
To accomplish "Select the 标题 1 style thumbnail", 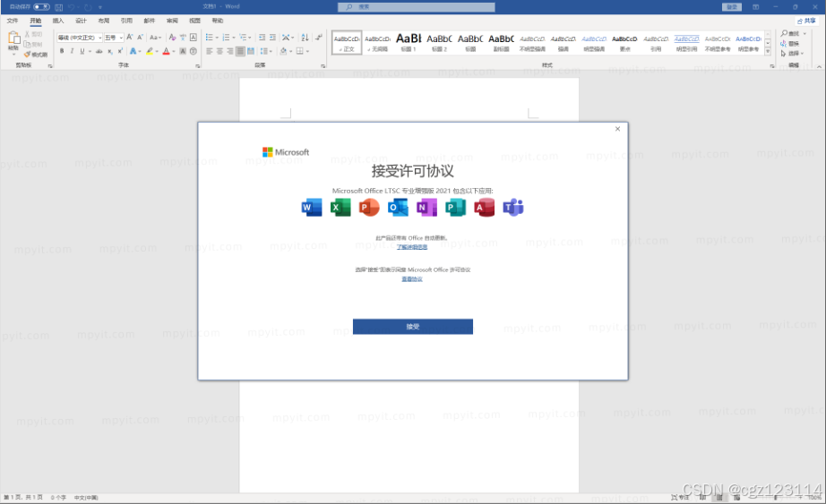I will 409,43.
